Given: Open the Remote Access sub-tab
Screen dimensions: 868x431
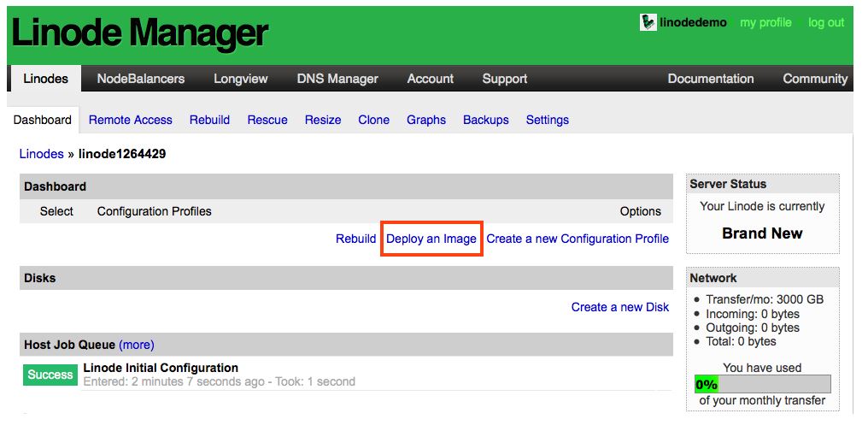Looking at the screenshot, I should tap(130, 120).
